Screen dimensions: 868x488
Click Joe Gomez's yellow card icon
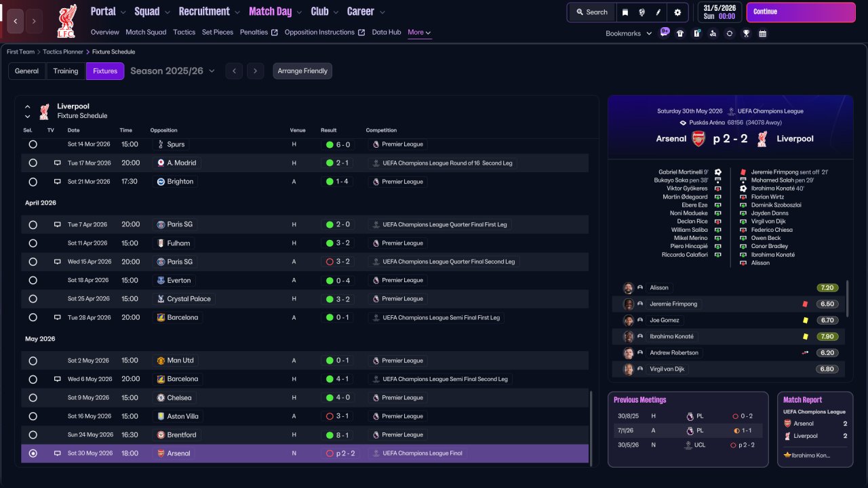click(805, 321)
